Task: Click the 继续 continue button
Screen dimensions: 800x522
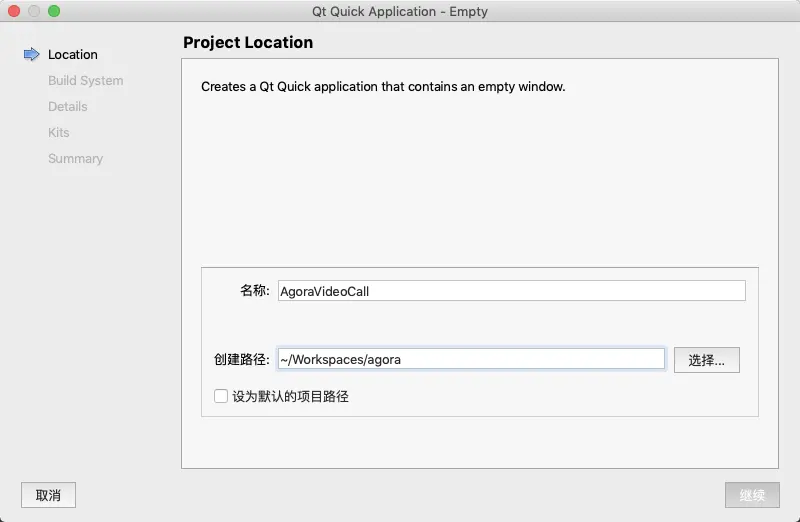Action: [752, 495]
